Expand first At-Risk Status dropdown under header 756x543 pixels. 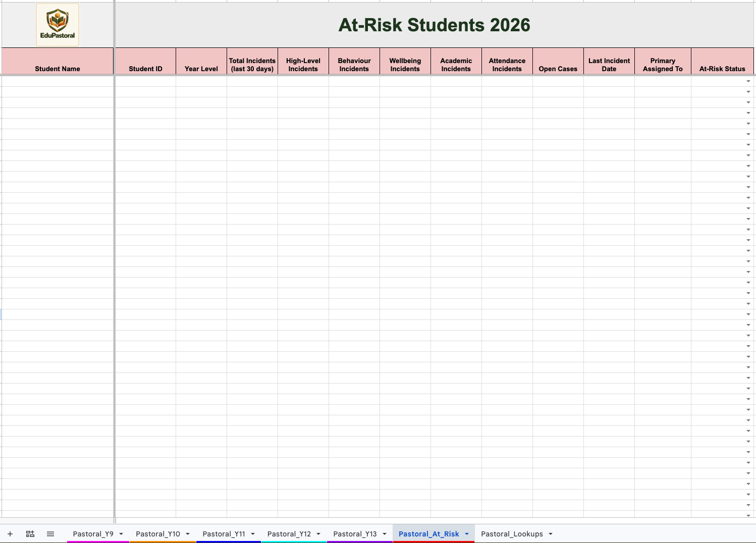748,81
